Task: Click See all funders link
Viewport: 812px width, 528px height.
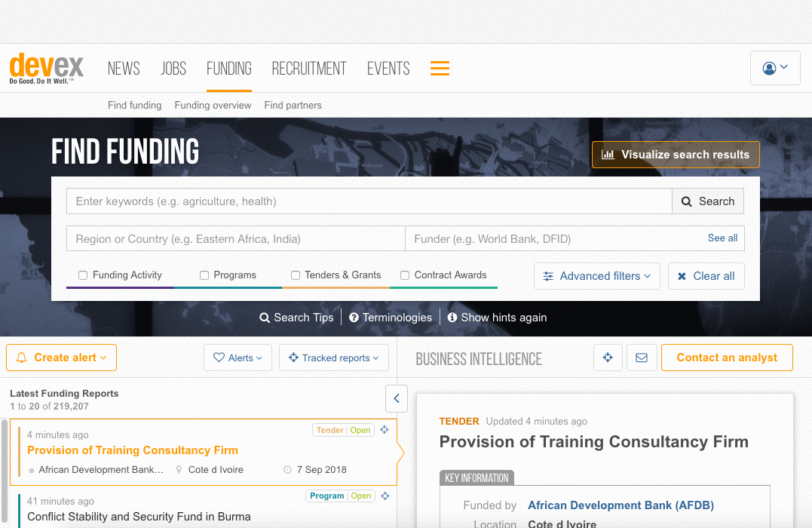Action: pyautogui.click(x=722, y=238)
